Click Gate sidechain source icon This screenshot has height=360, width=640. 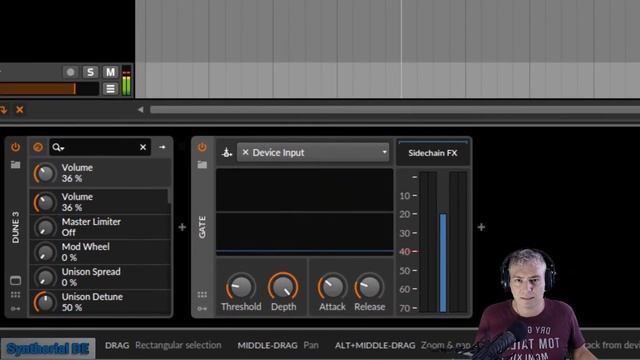click(227, 153)
